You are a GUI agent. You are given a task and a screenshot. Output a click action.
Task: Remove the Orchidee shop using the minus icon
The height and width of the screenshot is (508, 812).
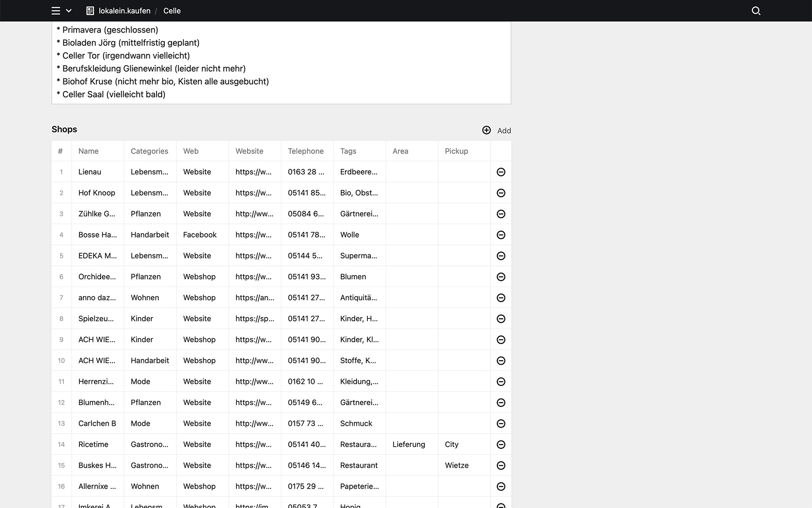tap(501, 276)
